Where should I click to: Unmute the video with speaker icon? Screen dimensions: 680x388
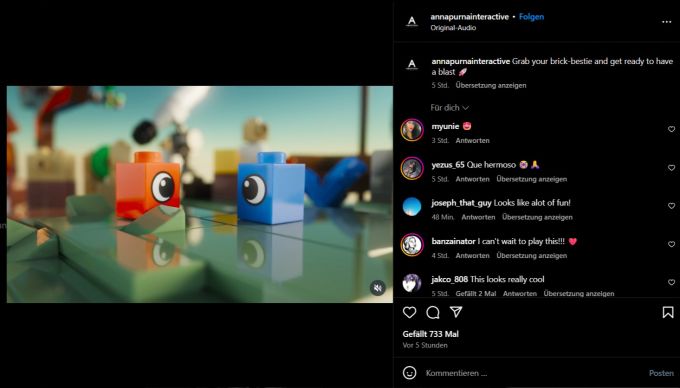click(x=378, y=287)
